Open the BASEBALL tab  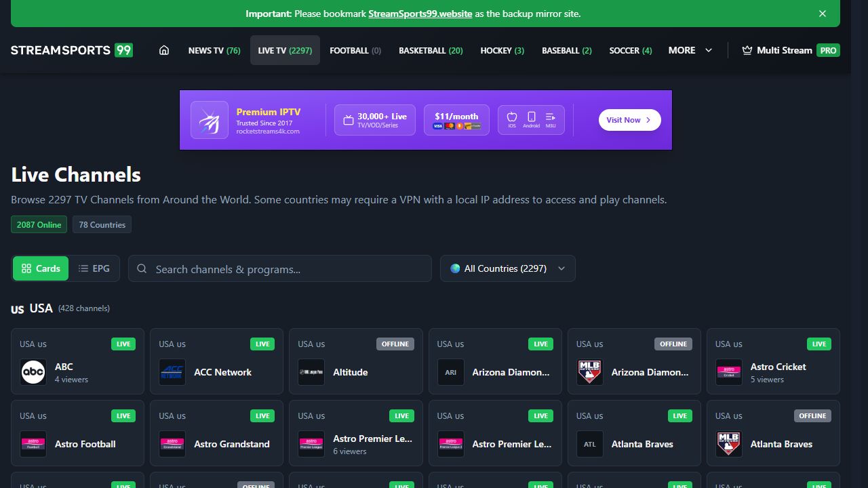[567, 50]
